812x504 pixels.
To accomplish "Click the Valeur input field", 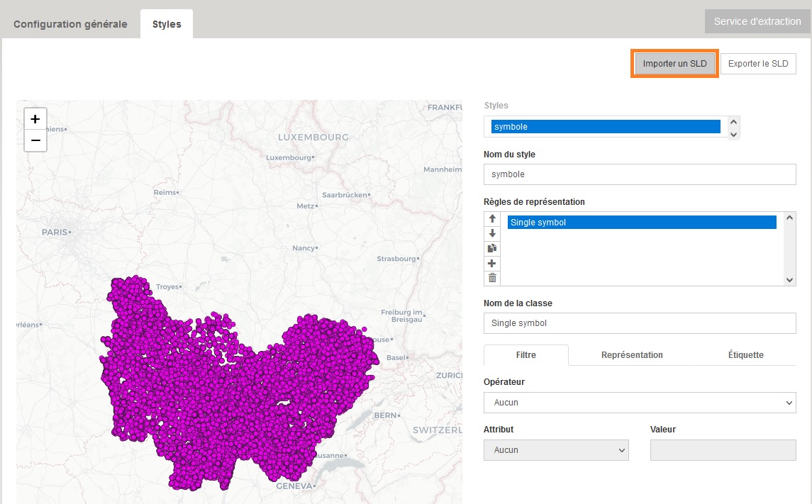I will 723,450.
